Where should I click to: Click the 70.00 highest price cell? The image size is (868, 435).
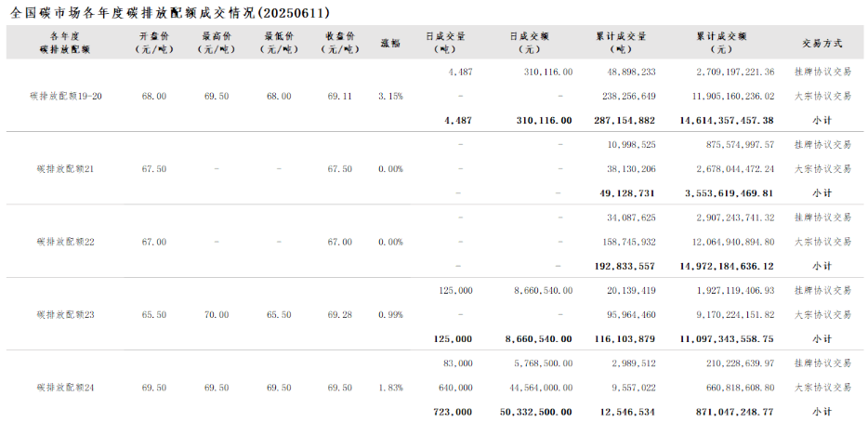(216, 315)
